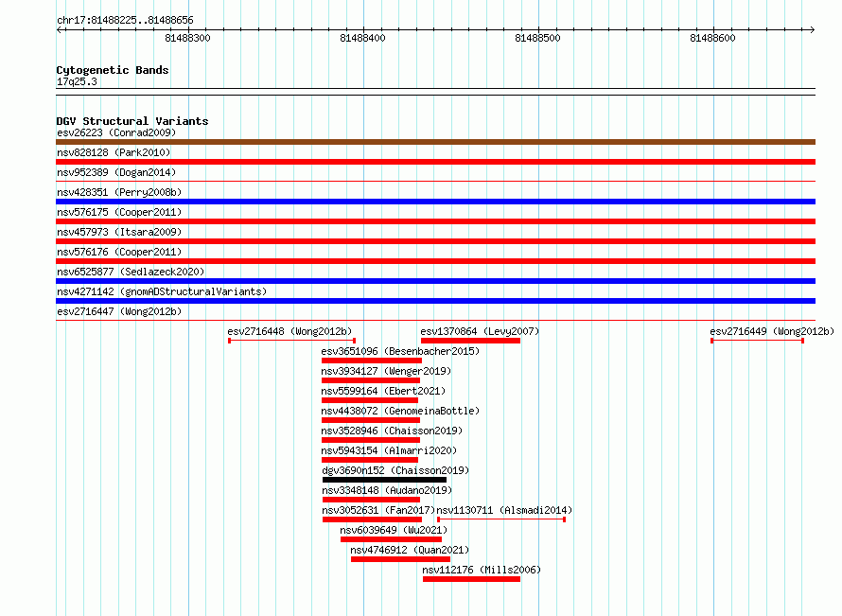The width and height of the screenshot is (842, 616).
Task: Click the nsv6525877 (Sedlazeck2020) label
Action: pyautogui.click(x=131, y=272)
